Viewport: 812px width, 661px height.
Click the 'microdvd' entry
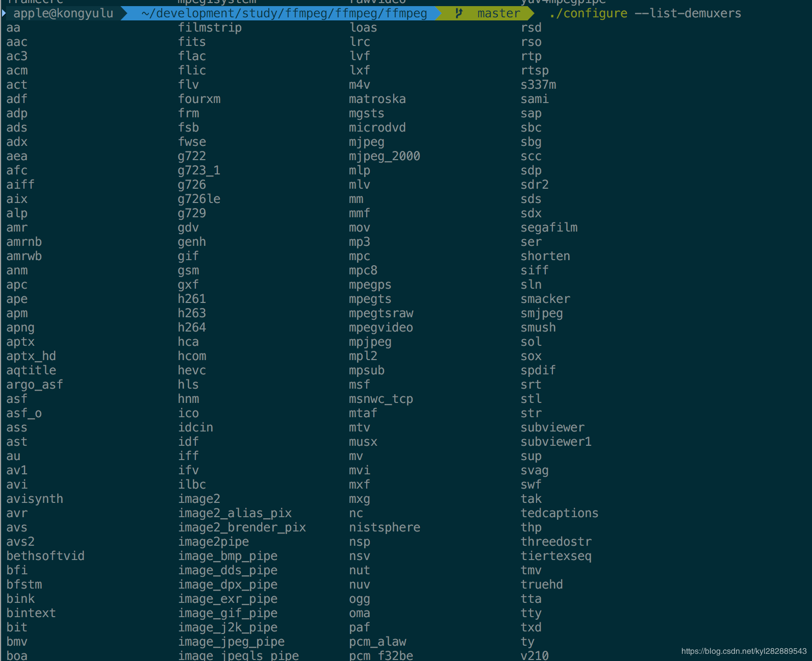tap(378, 128)
